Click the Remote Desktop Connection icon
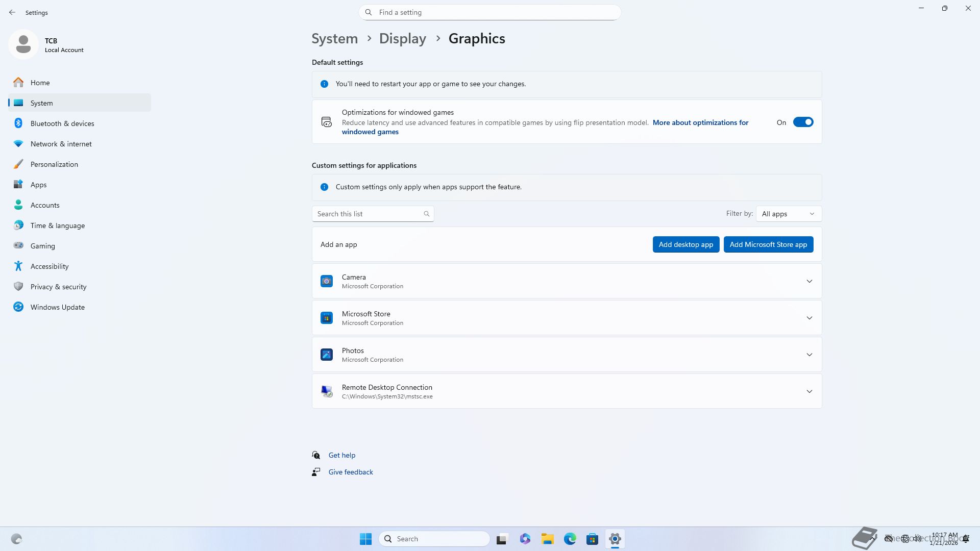This screenshot has width=980, height=551. coord(327,391)
